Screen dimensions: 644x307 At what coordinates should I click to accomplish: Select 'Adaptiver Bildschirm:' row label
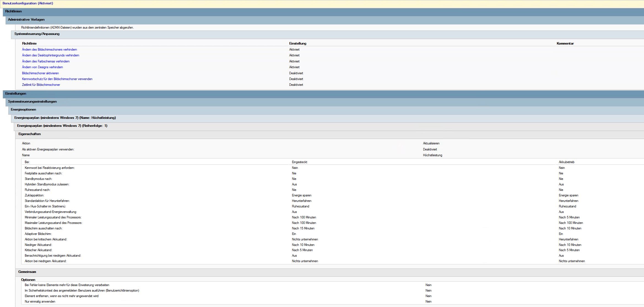coord(38,234)
